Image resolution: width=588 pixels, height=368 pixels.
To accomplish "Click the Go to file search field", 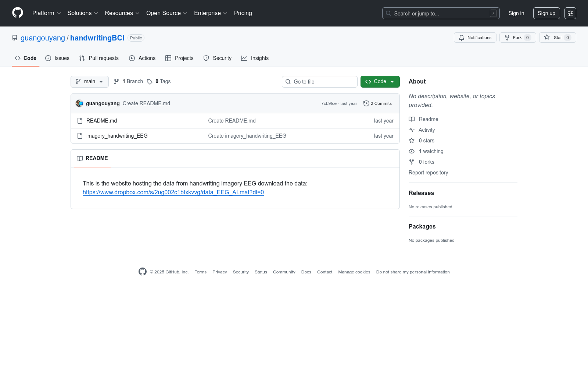I will pyautogui.click(x=319, y=82).
